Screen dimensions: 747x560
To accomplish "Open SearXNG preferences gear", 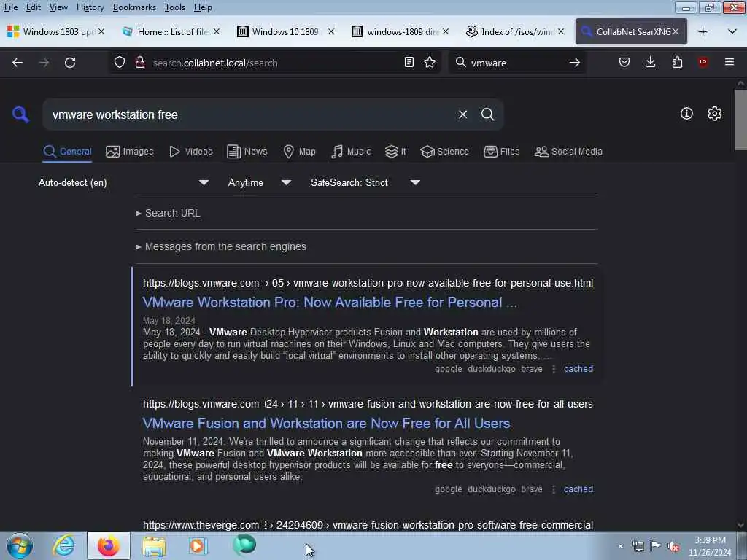I will 715,113.
